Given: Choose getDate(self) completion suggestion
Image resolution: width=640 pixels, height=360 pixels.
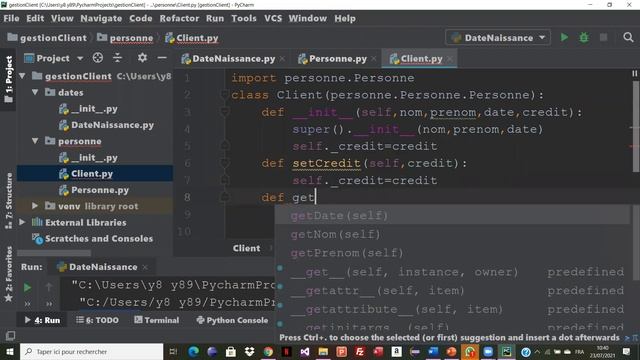Looking at the screenshot, I should (x=452, y=215).
